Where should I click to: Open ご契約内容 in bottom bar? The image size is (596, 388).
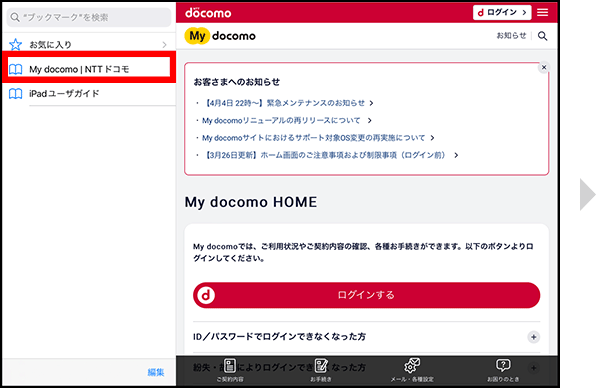230,370
